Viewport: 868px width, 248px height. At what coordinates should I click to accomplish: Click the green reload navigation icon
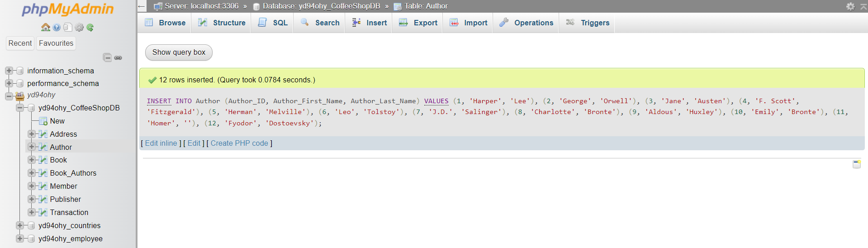(90, 28)
